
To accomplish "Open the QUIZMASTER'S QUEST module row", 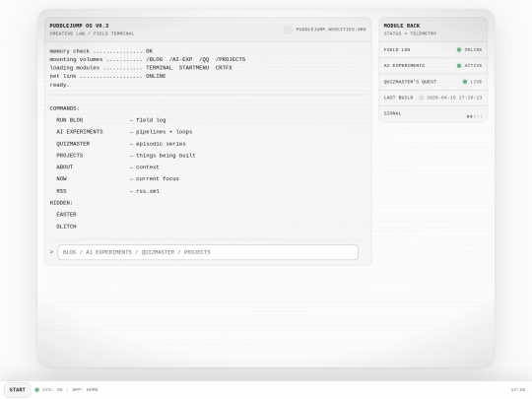I will [x=432, y=82].
